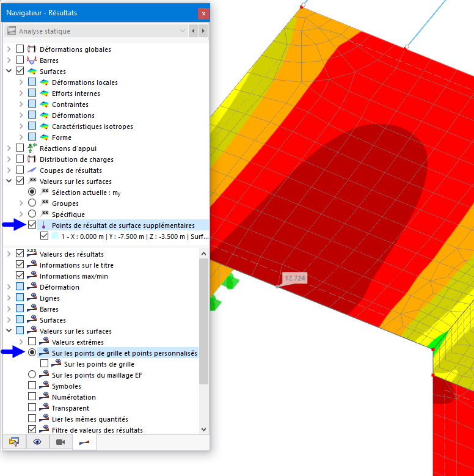Select the Groupes radio button
This screenshot has width=474, height=476.
[x=32, y=202]
